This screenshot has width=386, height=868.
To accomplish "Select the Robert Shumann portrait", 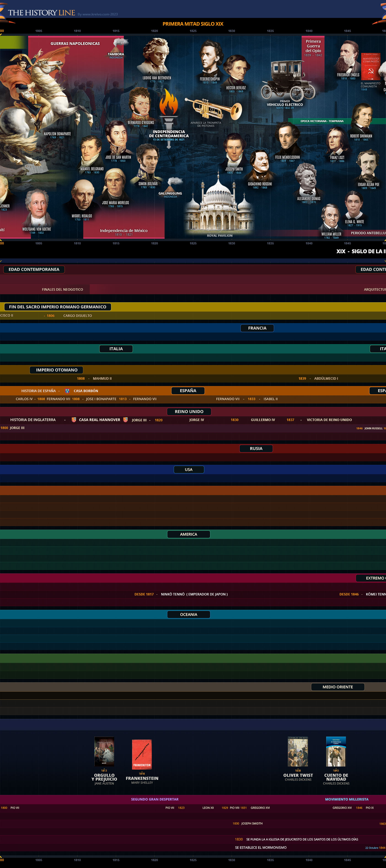I will pos(361,118).
